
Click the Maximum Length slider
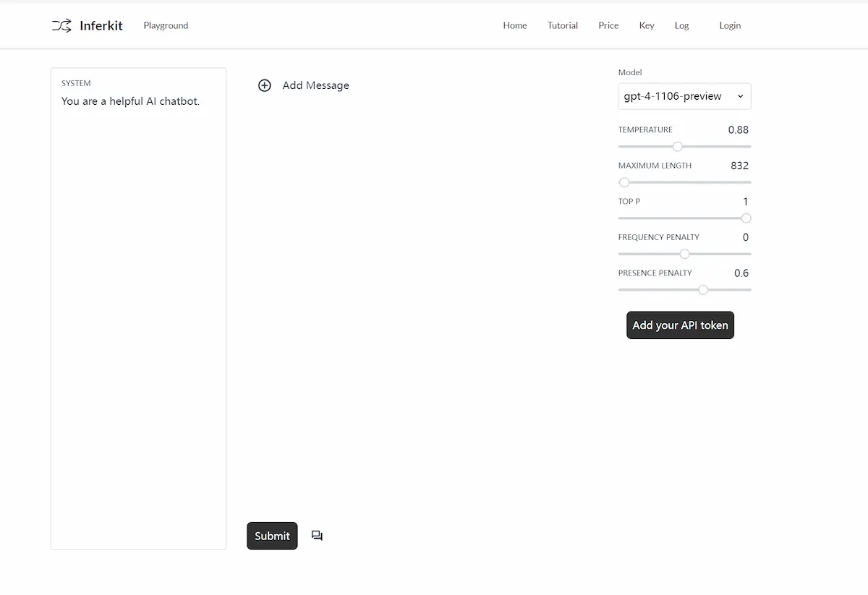pyautogui.click(x=624, y=182)
